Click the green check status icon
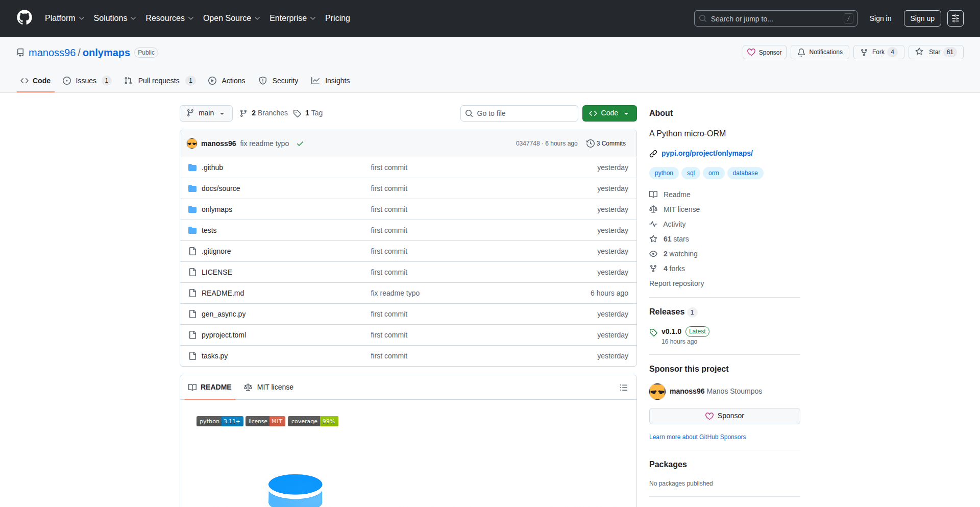The height and width of the screenshot is (507, 980). [x=300, y=143]
